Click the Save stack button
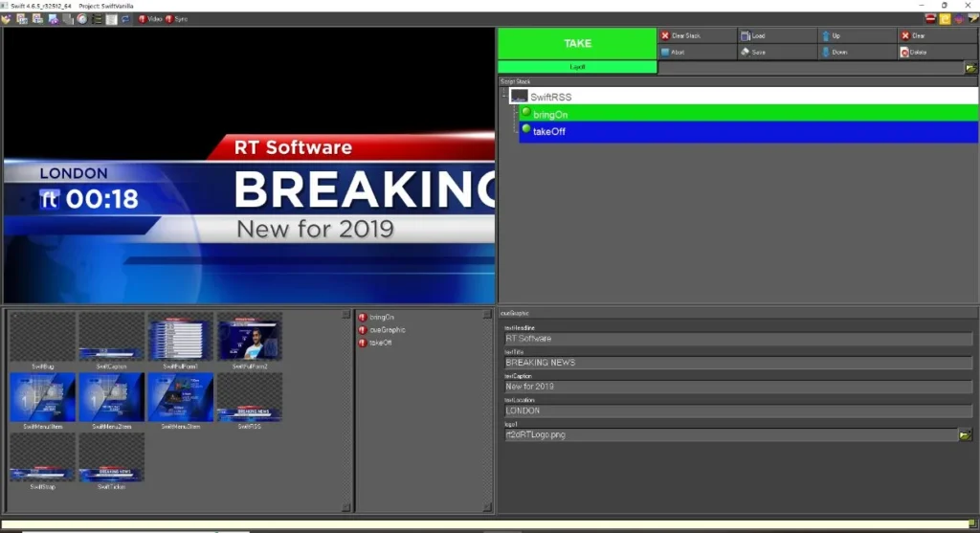Image resolution: width=980 pixels, height=533 pixels. (x=777, y=52)
